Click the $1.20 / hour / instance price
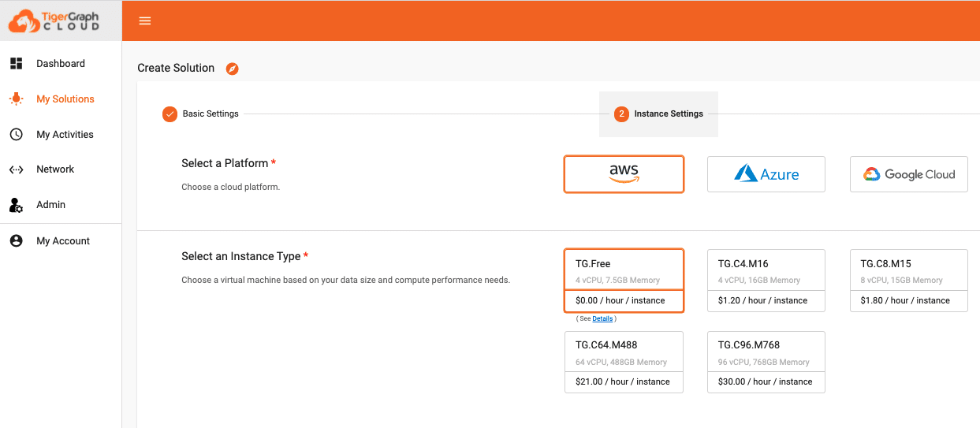The width and height of the screenshot is (980, 428). 762,301
